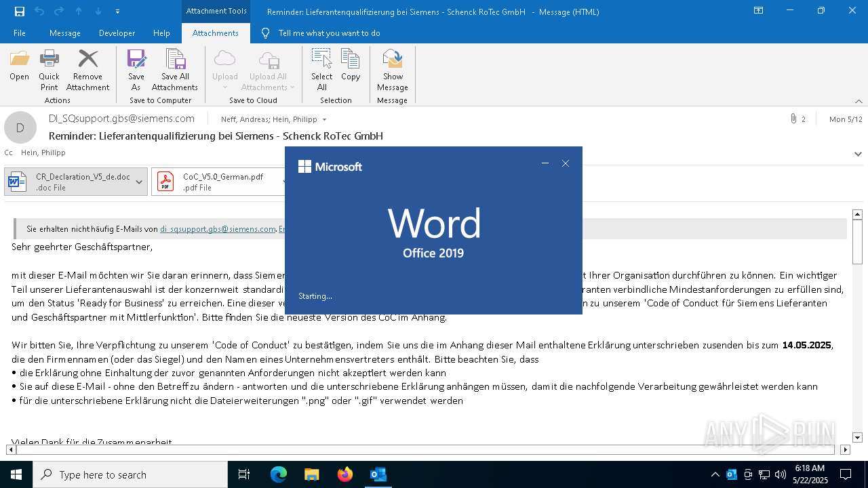This screenshot has height=488, width=868.
Task: Close the Word splash screen
Action: coord(566,163)
